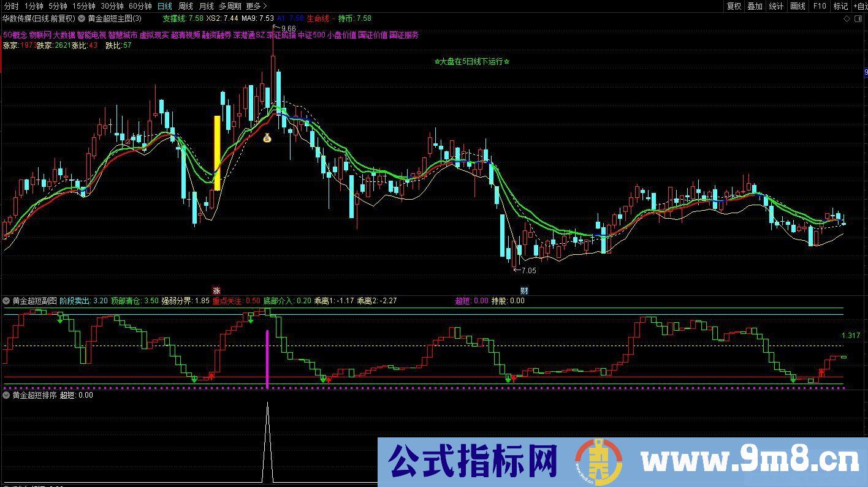Switch to the 周线 weekly tab
This screenshot has height=487, width=868.
pos(186,6)
